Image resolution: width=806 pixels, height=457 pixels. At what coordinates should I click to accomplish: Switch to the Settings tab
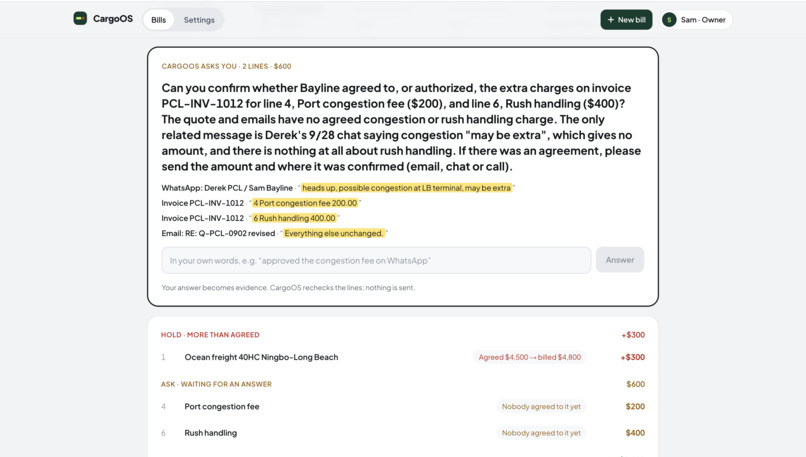[199, 20]
